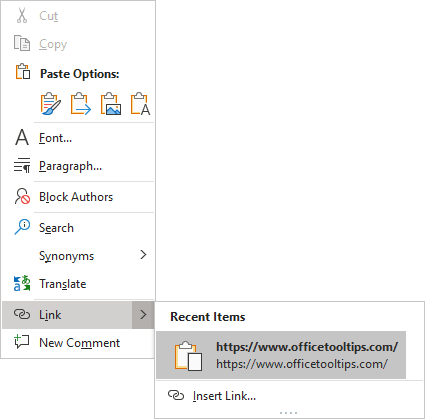
Task: Click the Translate language icon
Action: coord(22,283)
